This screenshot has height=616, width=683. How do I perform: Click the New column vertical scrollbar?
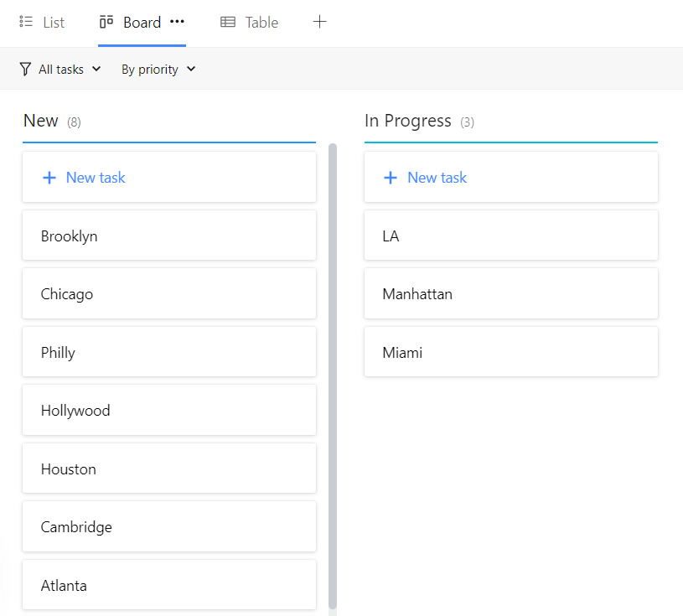point(333,376)
